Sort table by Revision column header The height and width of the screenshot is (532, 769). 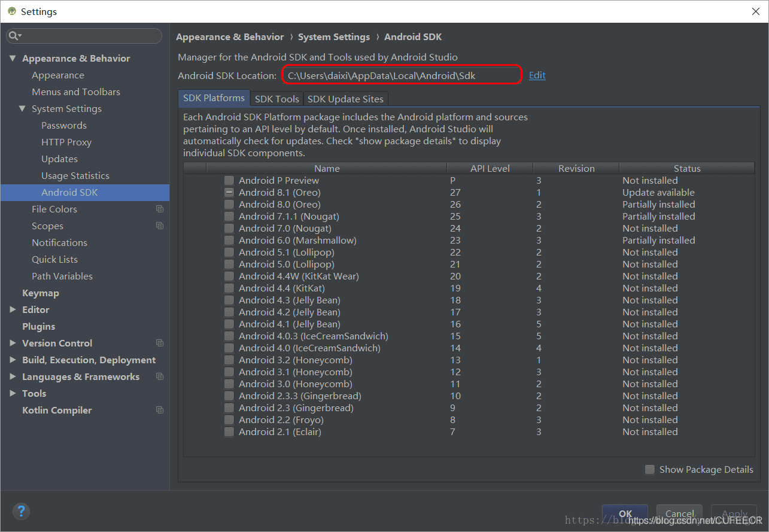tap(576, 168)
